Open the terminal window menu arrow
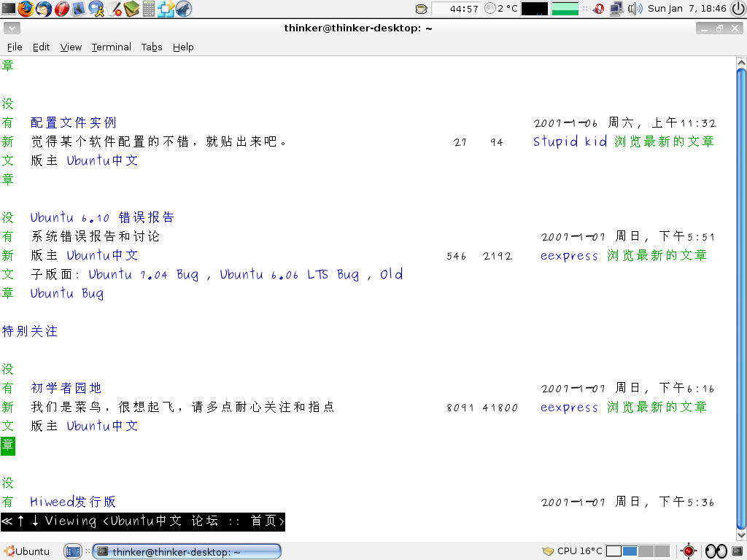The image size is (747, 560). click(12, 28)
